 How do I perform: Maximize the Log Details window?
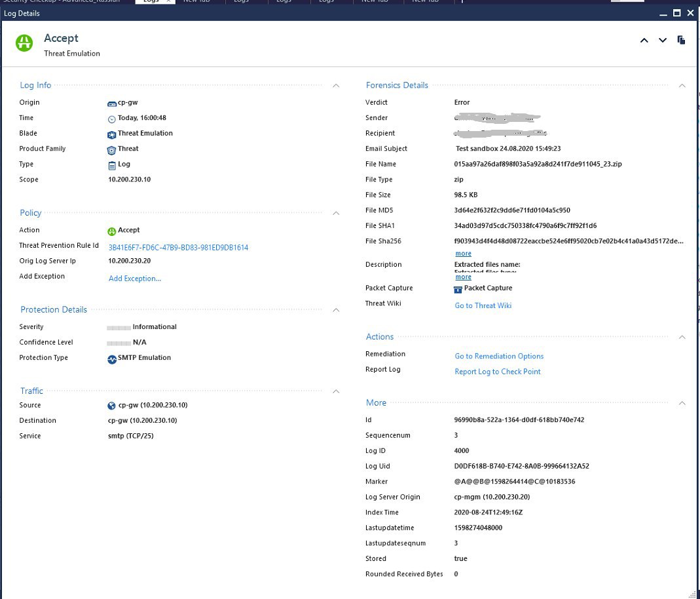(677, 13)
